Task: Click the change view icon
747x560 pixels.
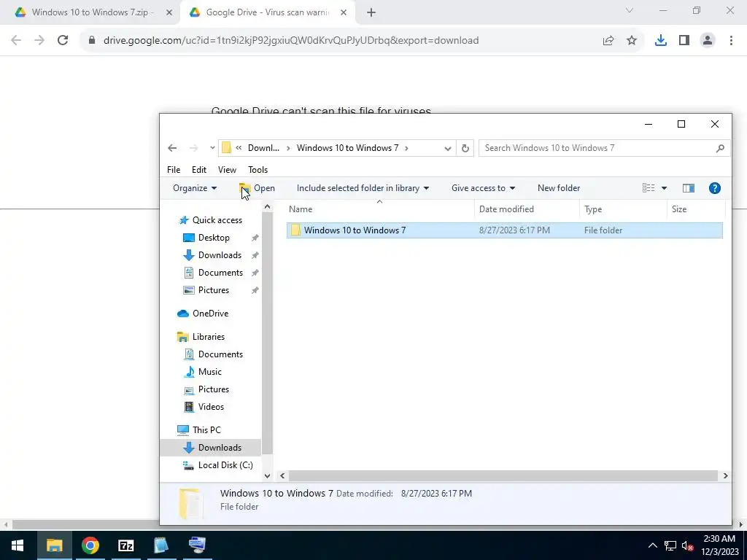Action: pos(649,188)
